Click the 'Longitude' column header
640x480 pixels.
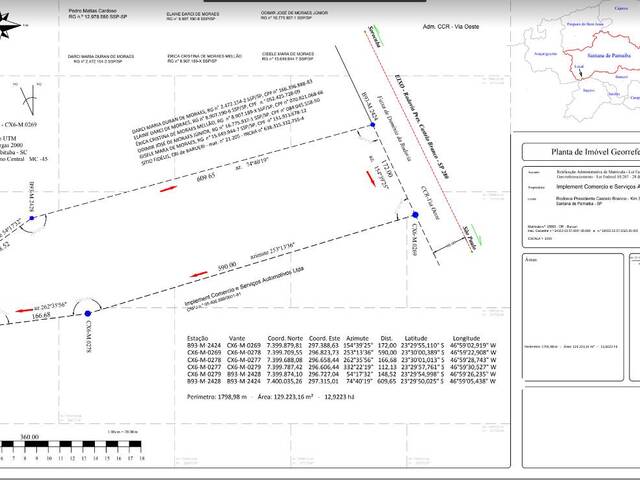tap(466, 338)
